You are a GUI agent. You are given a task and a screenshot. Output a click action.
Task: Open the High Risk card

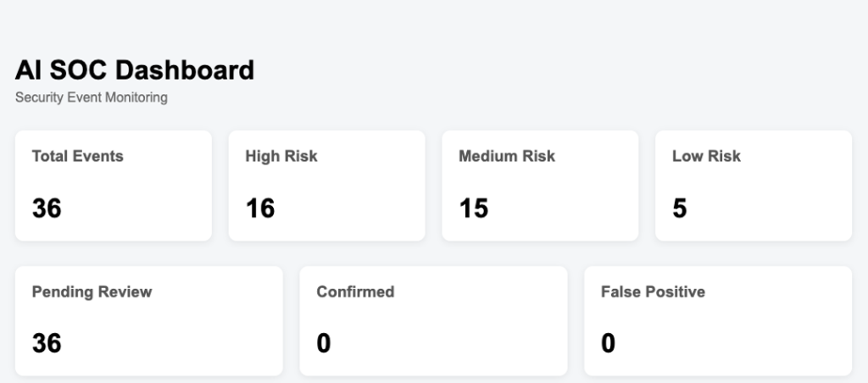pos(326,186)
